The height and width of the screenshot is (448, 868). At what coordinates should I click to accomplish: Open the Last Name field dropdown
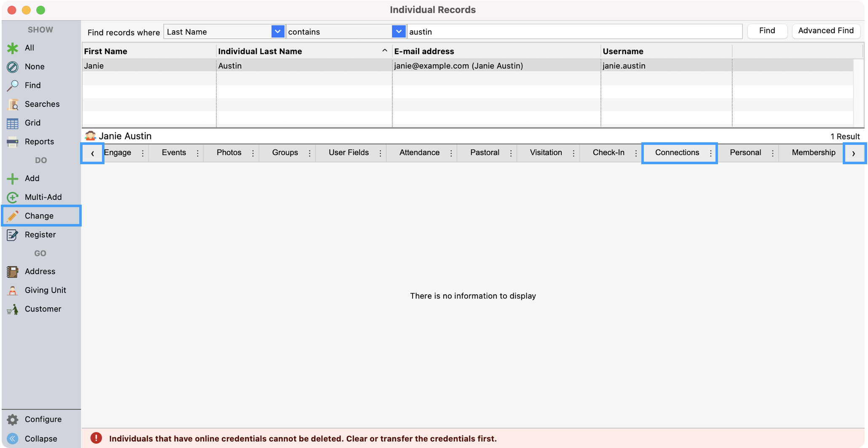[x=277, y=31]
